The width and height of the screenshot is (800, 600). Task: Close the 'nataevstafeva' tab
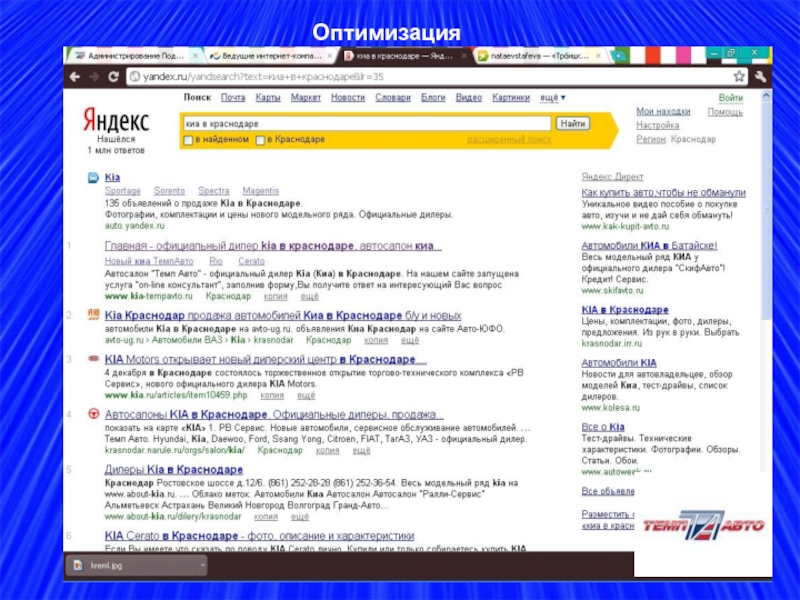tap(598, 56)
